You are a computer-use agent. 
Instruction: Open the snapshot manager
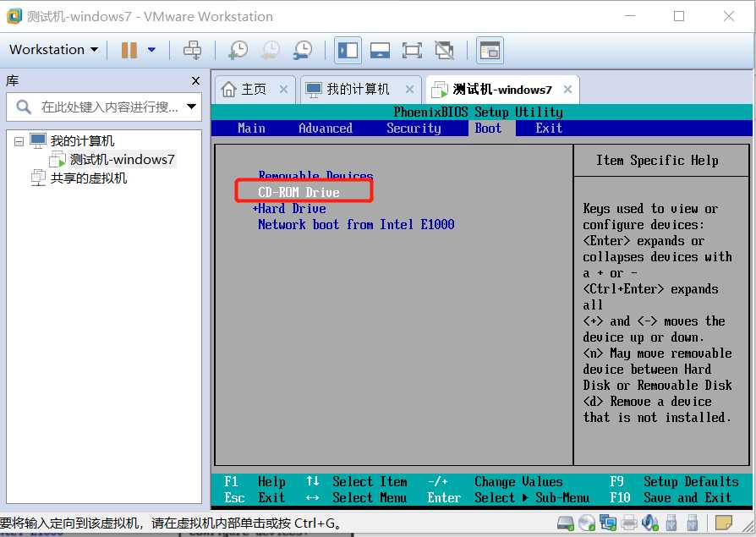pos(303,50)
